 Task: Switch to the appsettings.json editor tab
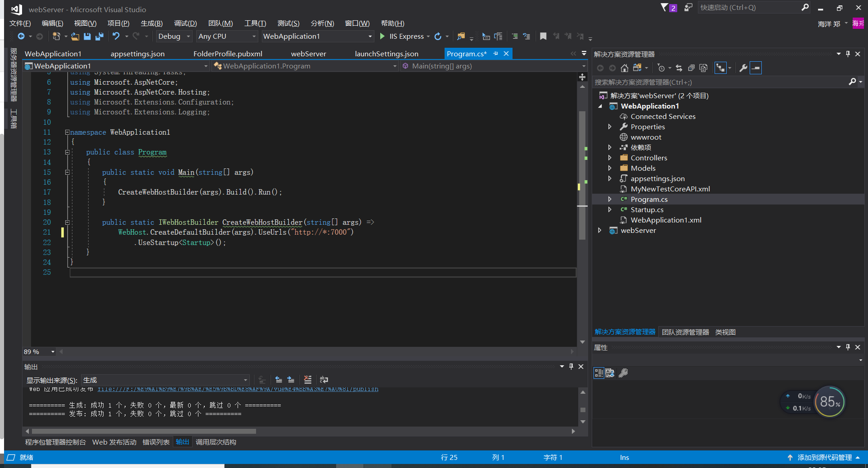click(x=138, y=54)
